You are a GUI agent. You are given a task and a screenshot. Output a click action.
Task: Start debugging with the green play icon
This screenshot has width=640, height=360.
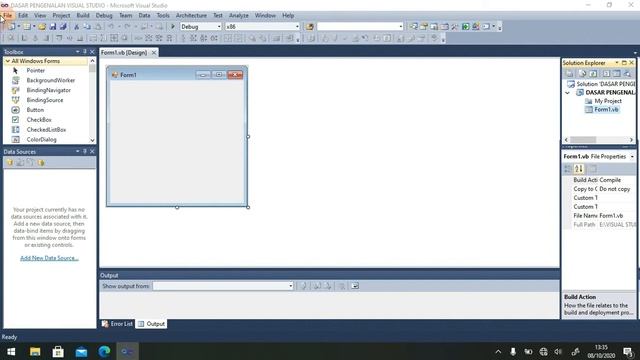(173, 27)
